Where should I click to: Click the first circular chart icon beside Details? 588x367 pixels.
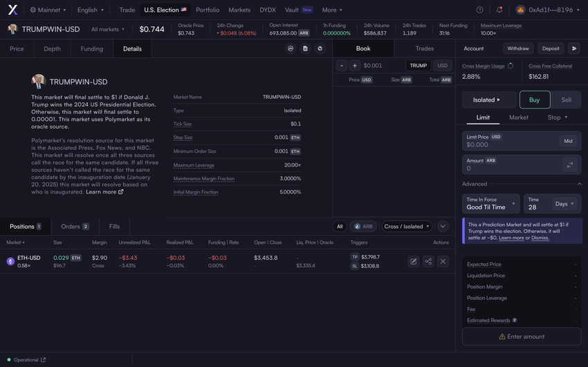291,48
